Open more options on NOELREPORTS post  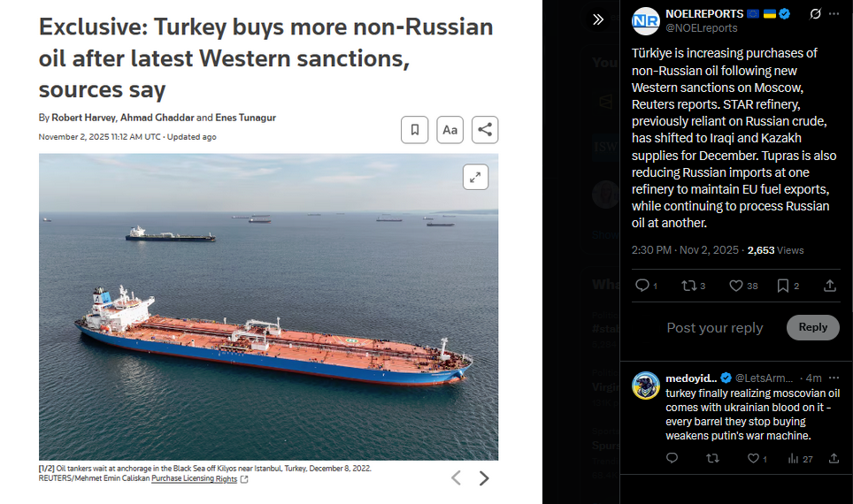point(834,14)
